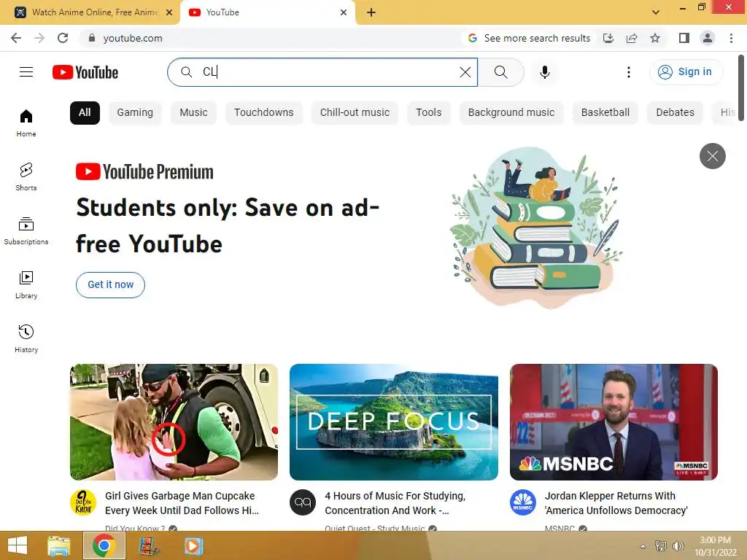Open the YouTube hamburger guide menu

tap(26, 72)
